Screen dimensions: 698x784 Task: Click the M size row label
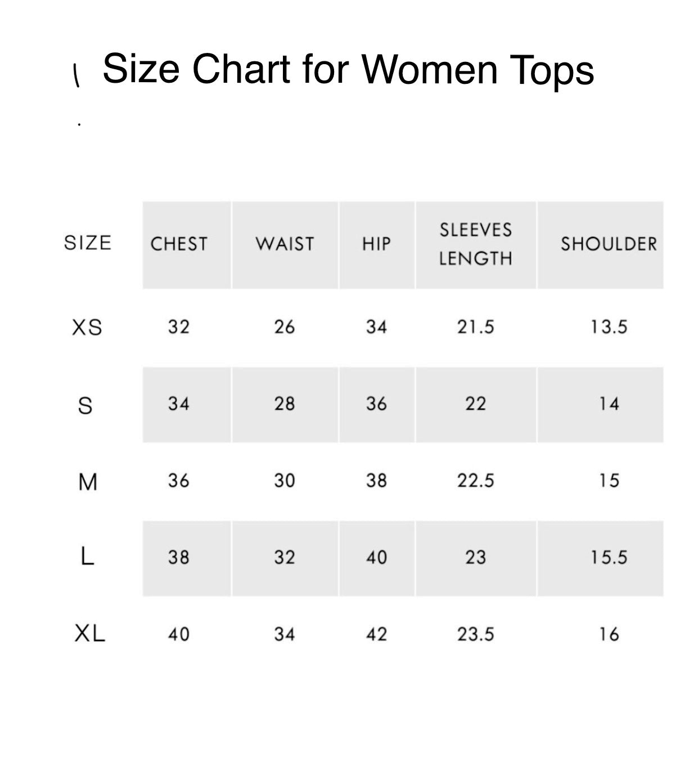point(88,482)
